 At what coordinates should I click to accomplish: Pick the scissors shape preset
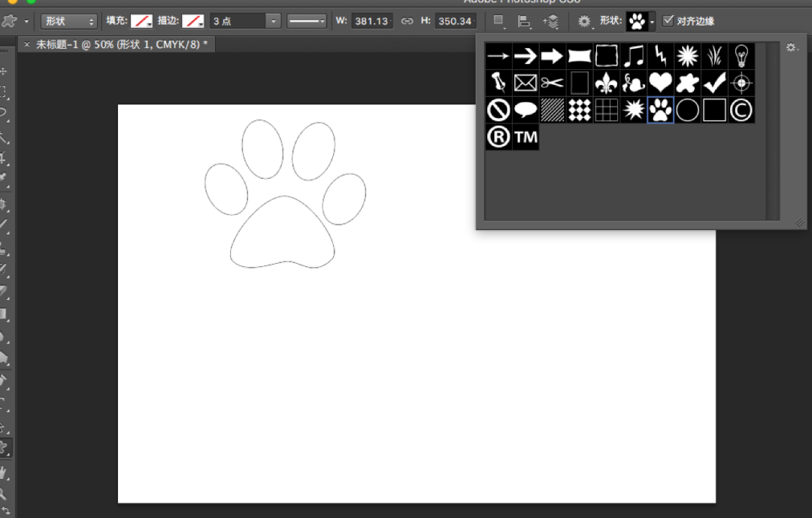[553, 83]
